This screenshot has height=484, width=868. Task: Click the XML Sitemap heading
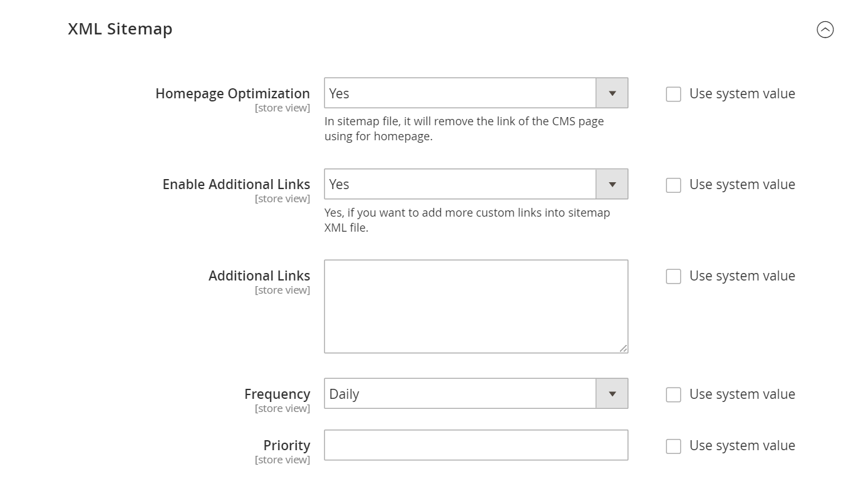click(x=120, y=29)
